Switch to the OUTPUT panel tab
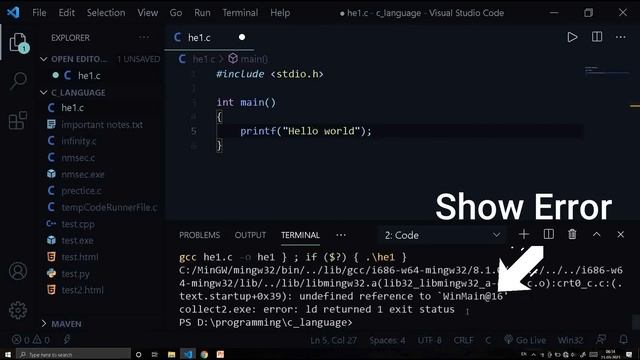Image resolution: width=640 pixels, height=360 pixels. click(250, 235)
